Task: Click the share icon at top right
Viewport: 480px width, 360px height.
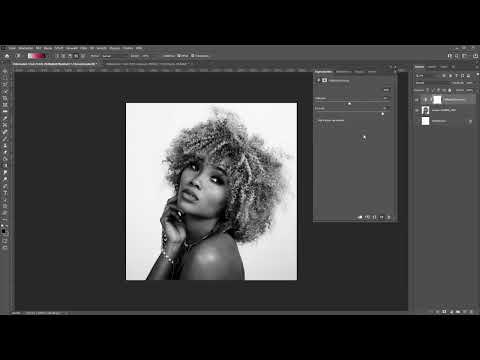Action: coord(475,56)
